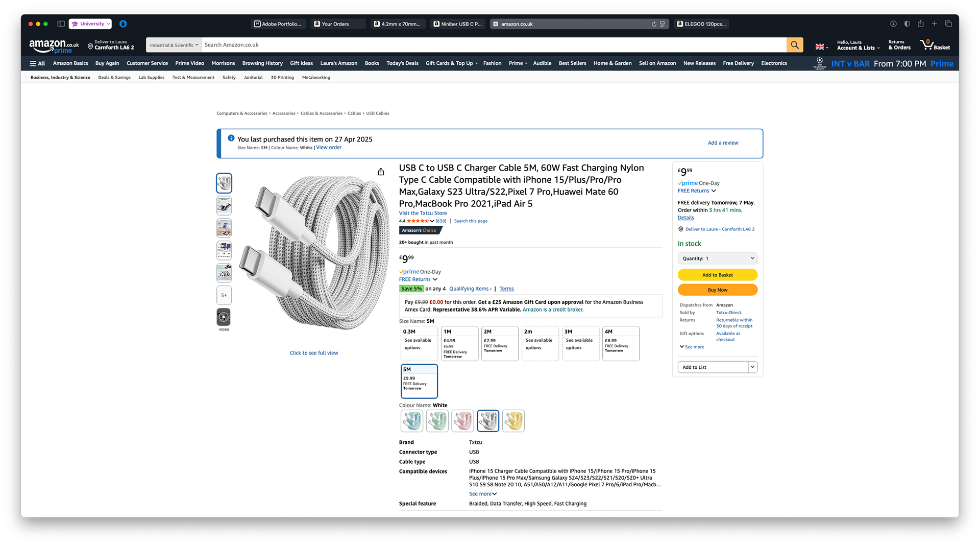Click the privacy shield icon in Safari toolbar
The image size is (980, 545).
907,23
